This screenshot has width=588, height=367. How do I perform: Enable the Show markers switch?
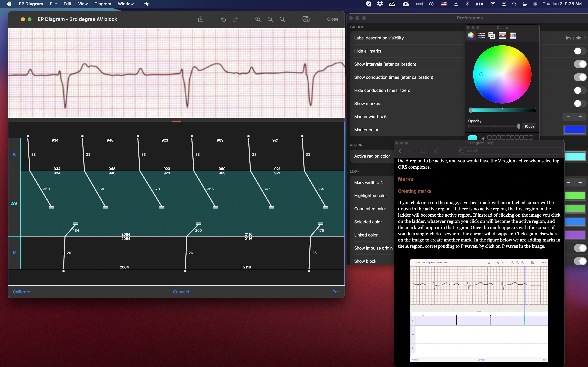(580, 103)
